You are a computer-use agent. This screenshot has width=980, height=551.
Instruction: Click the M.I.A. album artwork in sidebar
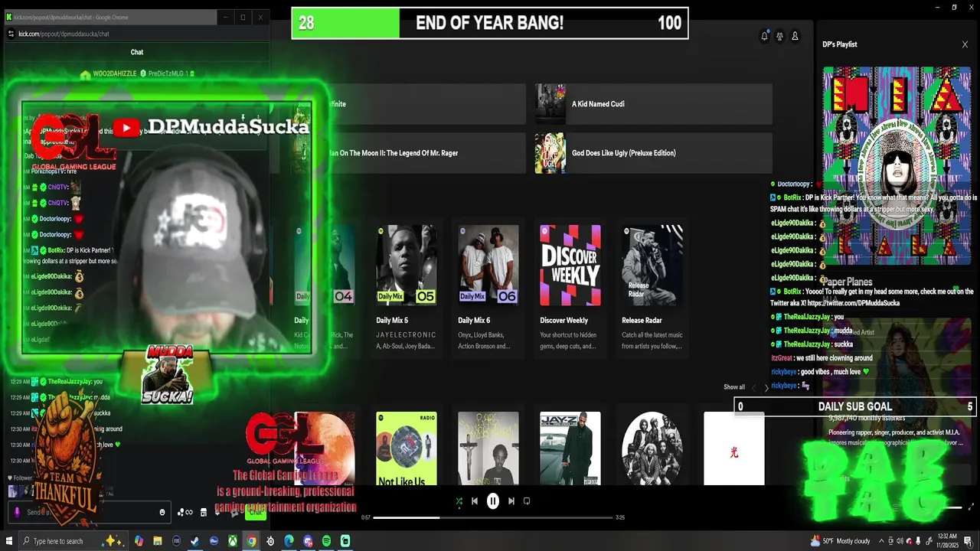(x=897, y=166)
